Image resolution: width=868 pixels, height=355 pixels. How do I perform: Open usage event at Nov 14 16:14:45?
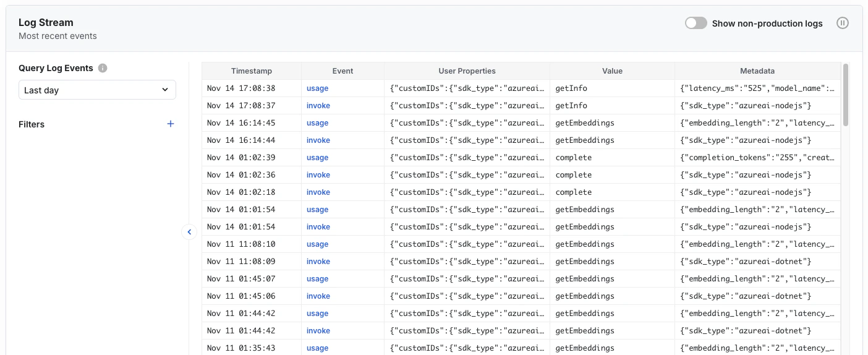coord(317,123)
